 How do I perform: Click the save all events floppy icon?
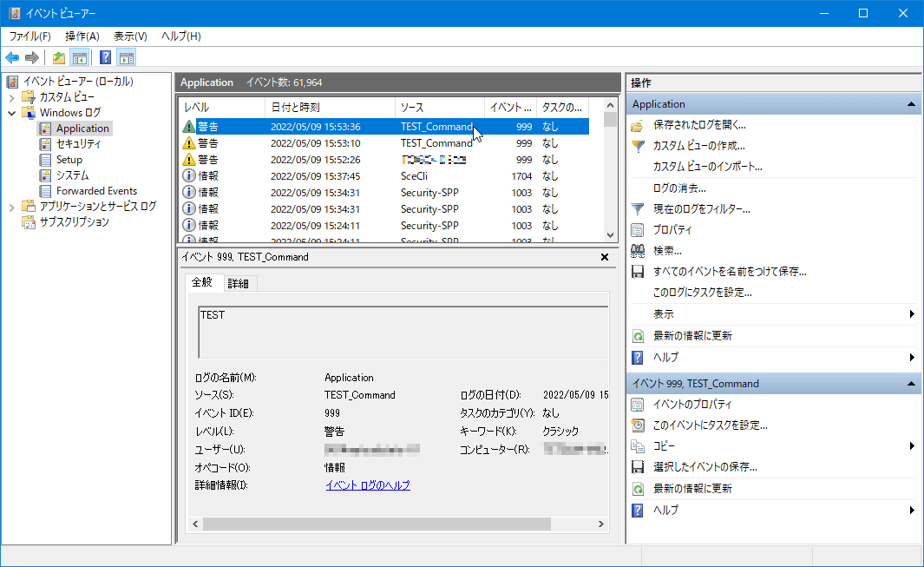coord(638,272)
